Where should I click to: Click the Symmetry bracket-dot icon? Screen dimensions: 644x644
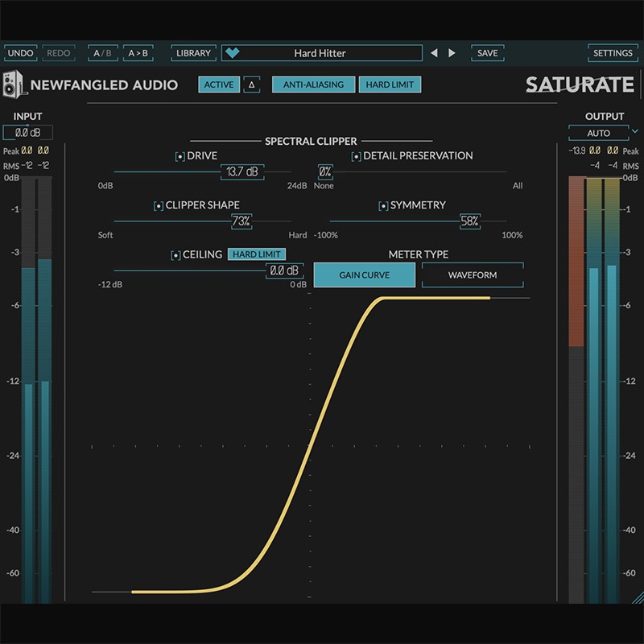383,206
